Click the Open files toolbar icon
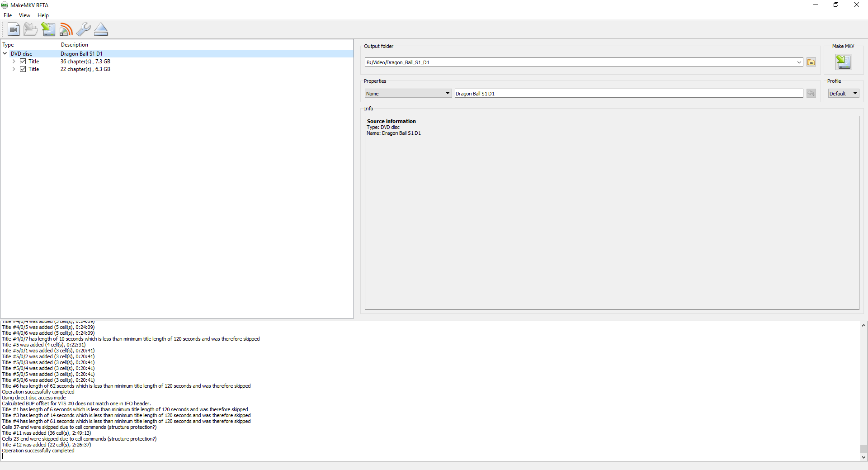This screenshot has height=470, width=868. click(31, 29)
